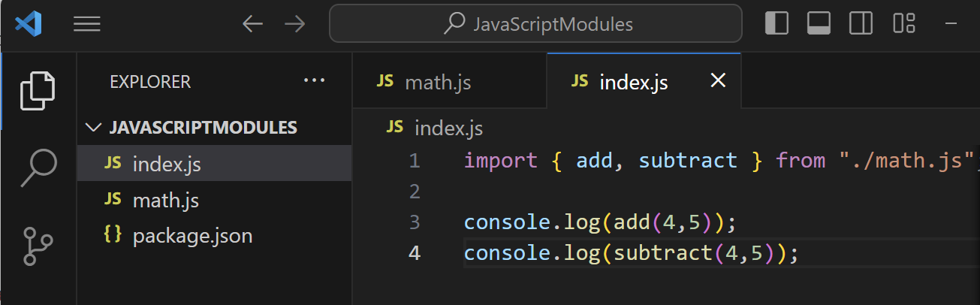
Task: Click the EXPLORER panel title
Action: 150,81
